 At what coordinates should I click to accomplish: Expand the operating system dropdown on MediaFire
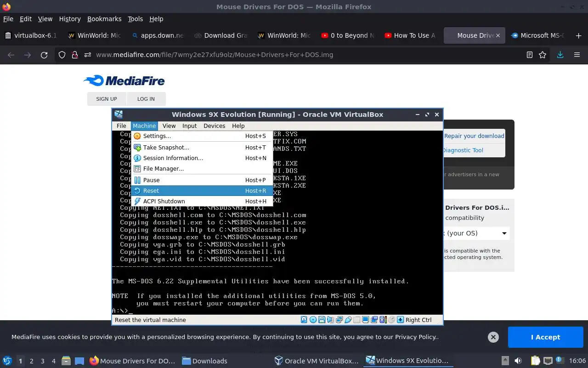[476, 233]
